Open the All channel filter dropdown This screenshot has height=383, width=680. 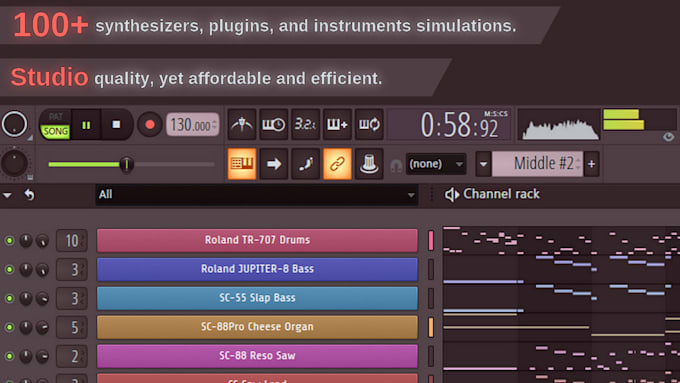(x=257, y=195)
